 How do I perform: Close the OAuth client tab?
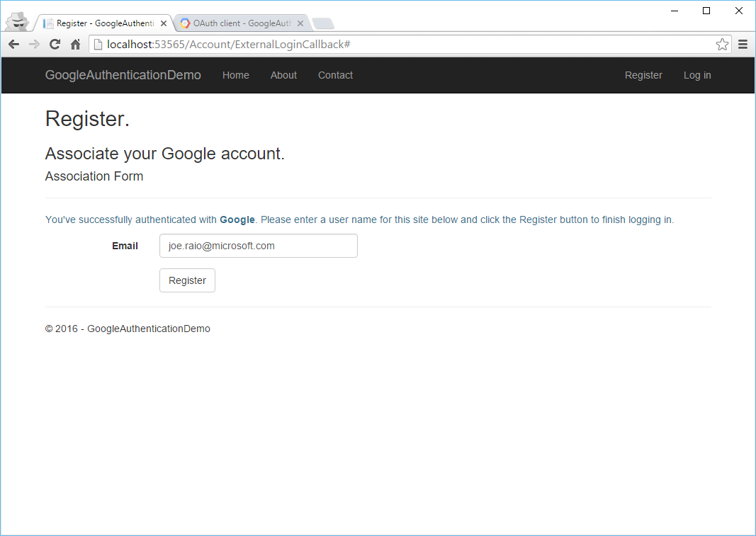coord(300,23)
